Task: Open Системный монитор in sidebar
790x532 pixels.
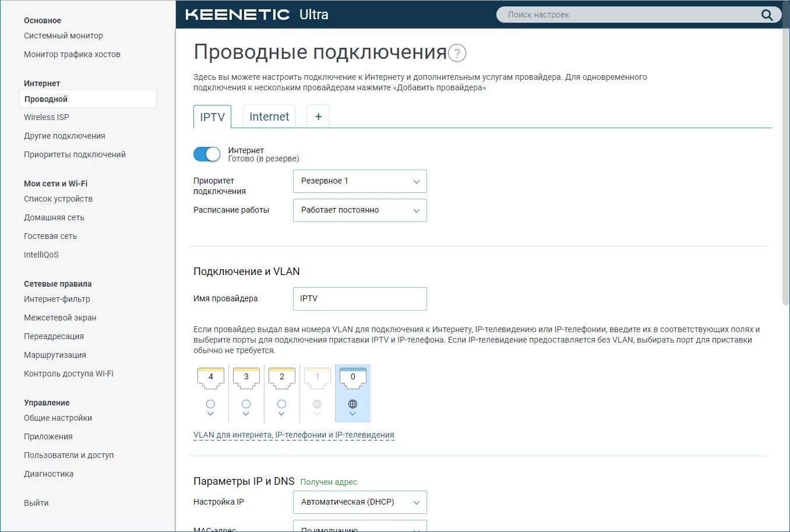Action: pyautogui.click(x=64, y=36)
